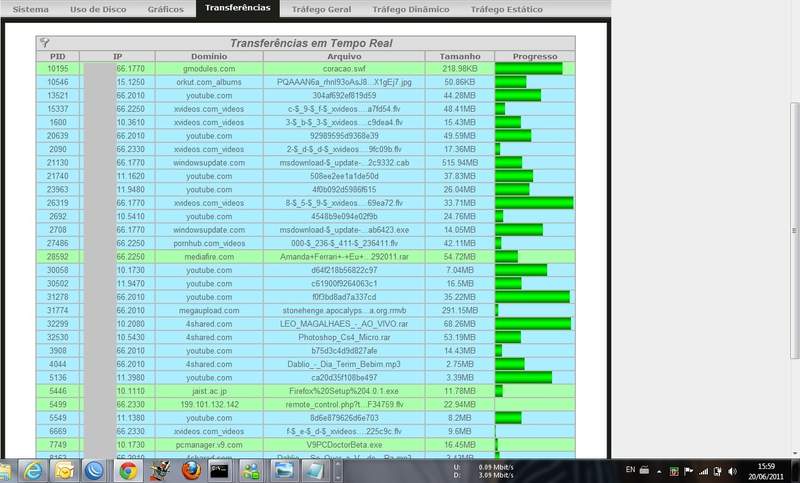Open the Outlook mail taskbar icon
Screen dimensions: 800x483
pyautogui.click(x=65, y=471)
